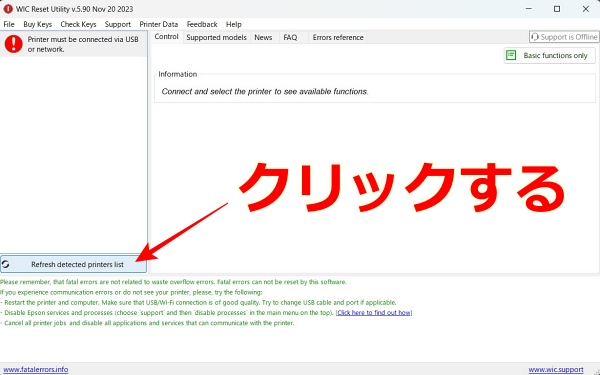Screen dimensions: 600x375
Task: Click the refresh arrows icon on Refresh button
Action: [5, 264]
